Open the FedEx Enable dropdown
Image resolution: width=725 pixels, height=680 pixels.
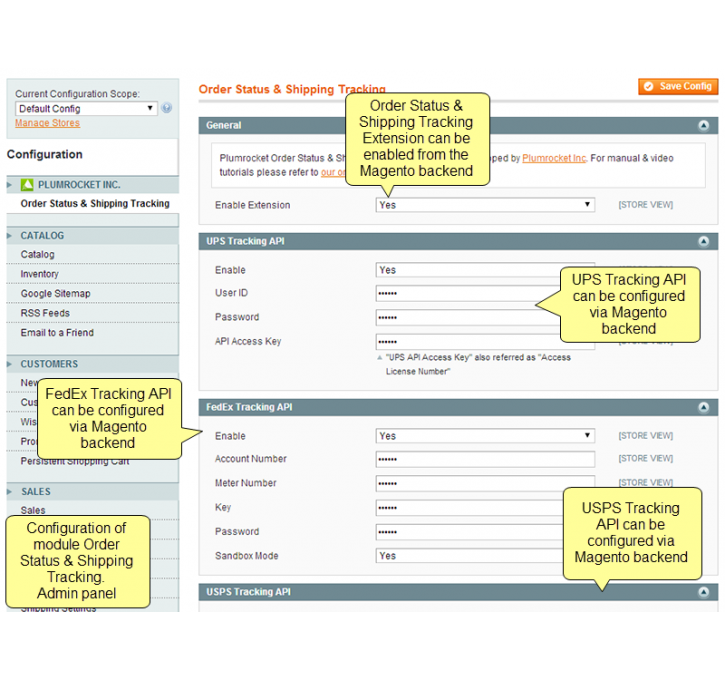485,436
